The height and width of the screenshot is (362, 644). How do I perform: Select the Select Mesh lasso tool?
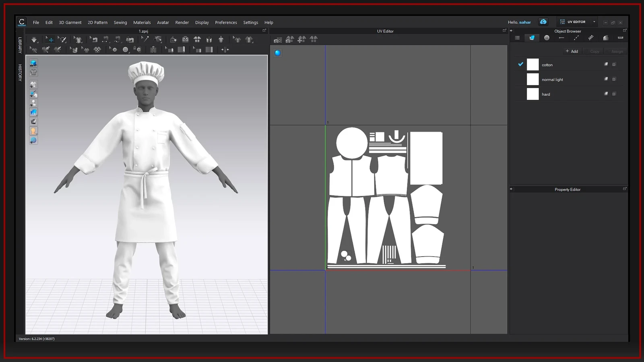[62, 39]
